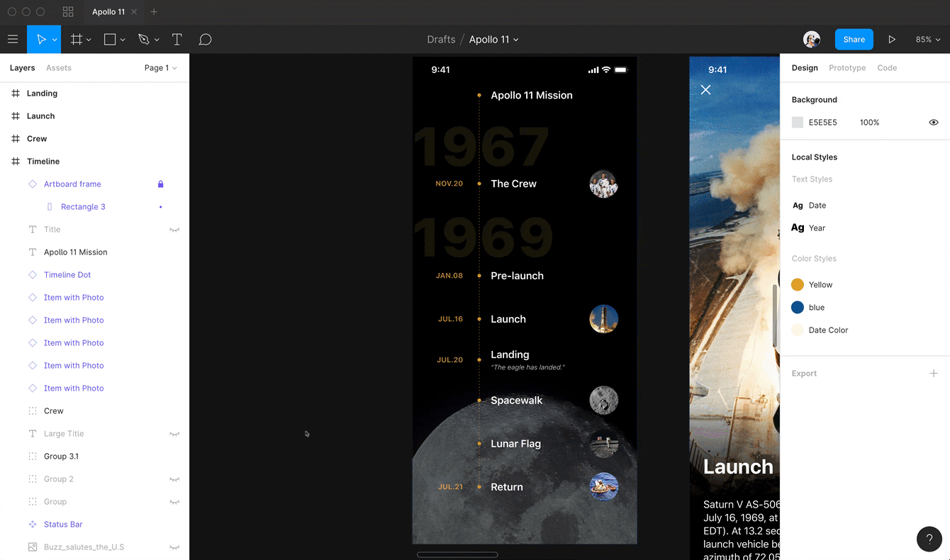Present prototype with play icon
The image size is (950, 560).
click(x=892, y=40)
